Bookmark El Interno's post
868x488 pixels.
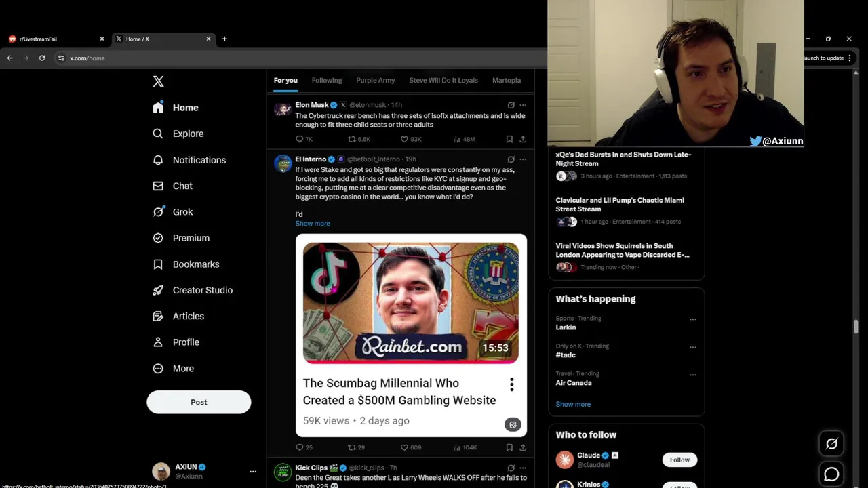click(509, 447)
